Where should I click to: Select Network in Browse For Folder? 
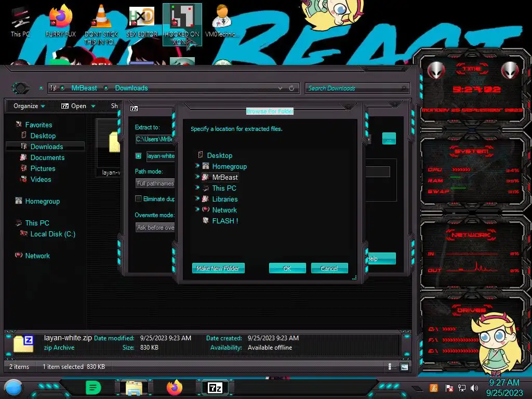tap(224, 210)
